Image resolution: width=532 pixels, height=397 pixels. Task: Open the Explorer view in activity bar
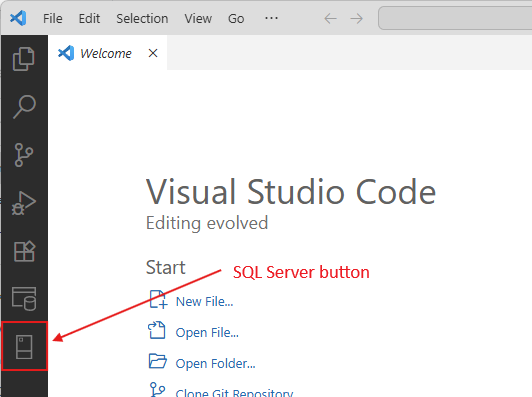[24, 59]
